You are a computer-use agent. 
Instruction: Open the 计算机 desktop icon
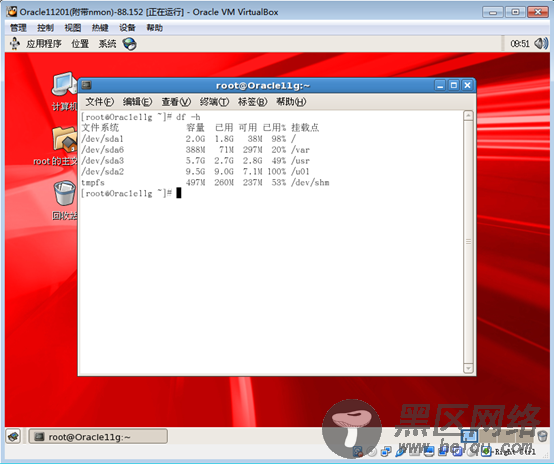(x=64, y=92)
